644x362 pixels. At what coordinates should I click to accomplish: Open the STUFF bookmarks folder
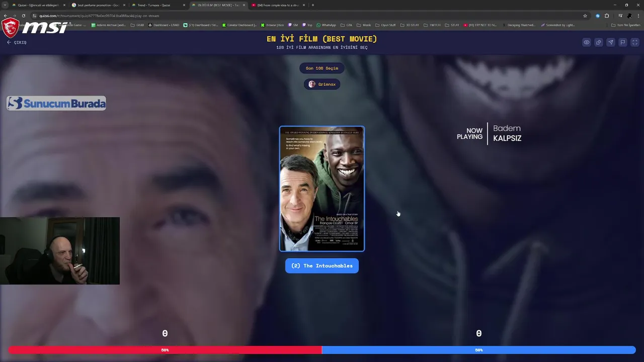point(452,25)
